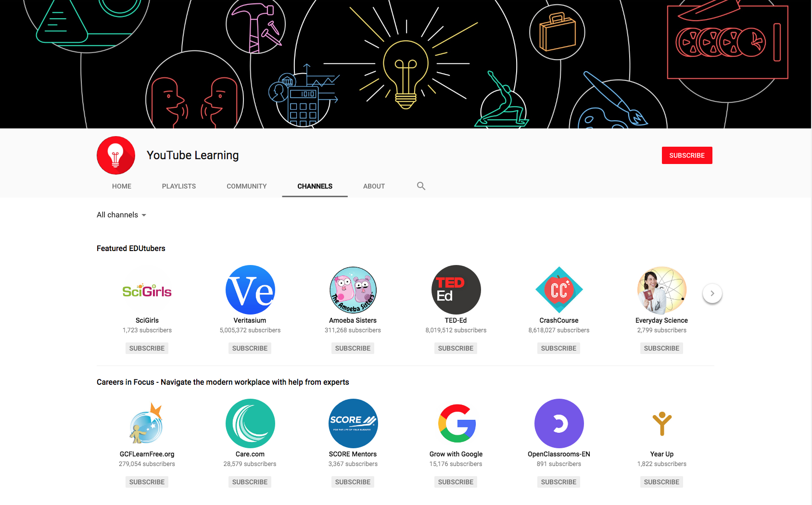Open the GCFLearnFree.org channel logo
The width and height of the screenshot is (812, 505).
147,424
